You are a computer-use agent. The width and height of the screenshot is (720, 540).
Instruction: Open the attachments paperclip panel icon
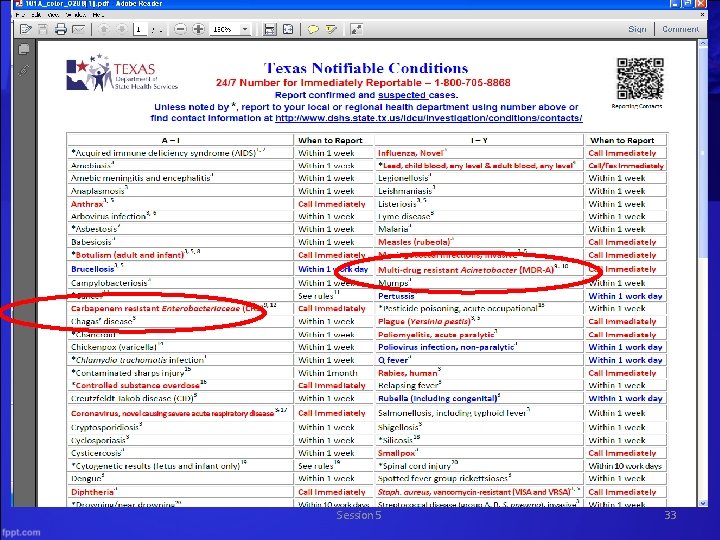coord(24,71)
